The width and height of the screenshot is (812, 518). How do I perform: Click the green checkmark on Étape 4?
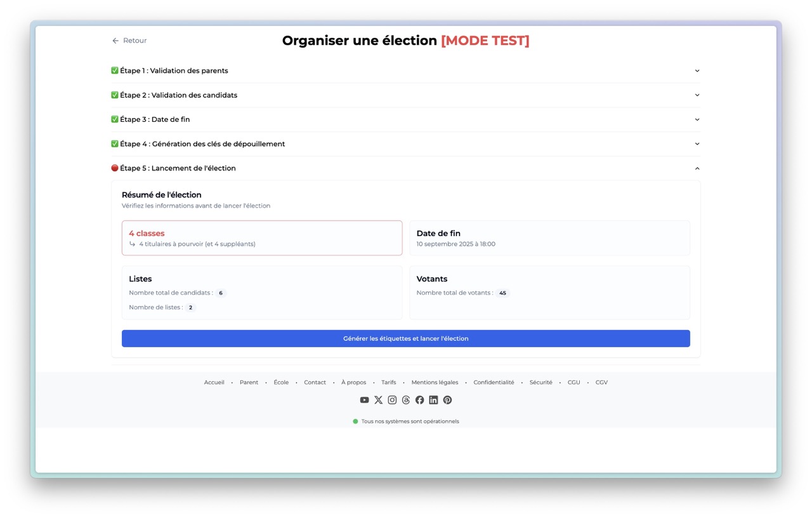click(x=114, y=143)
